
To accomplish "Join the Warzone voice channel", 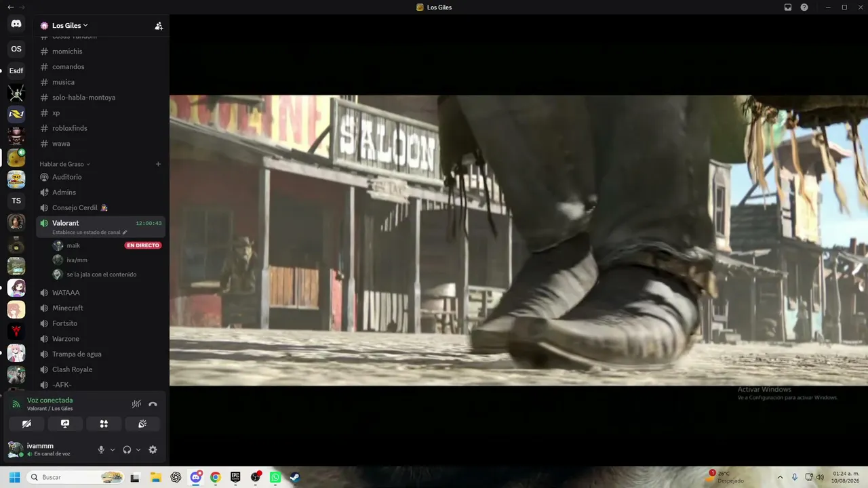I will pos(101,339).
